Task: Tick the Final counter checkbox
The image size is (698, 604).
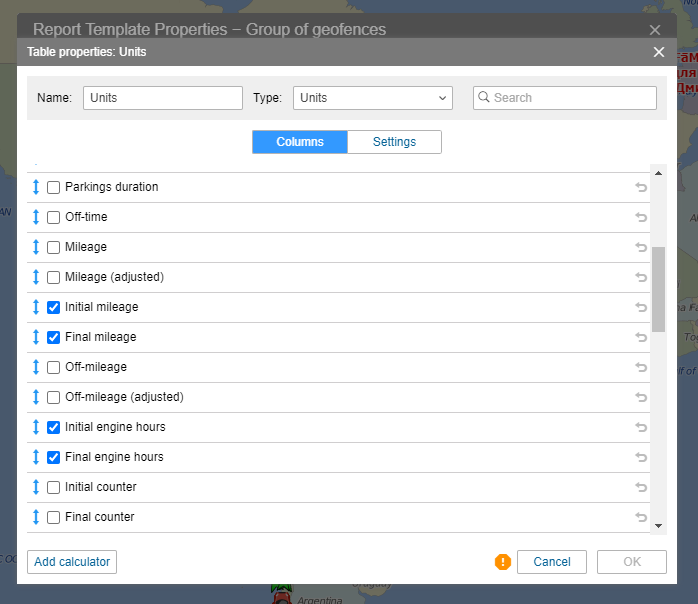Action: click(54, 517)
